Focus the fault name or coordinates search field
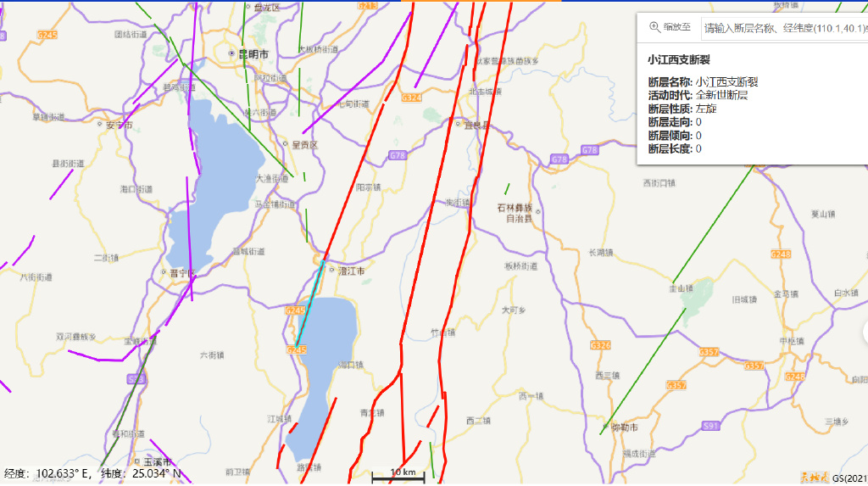 [x=784, y=28]
